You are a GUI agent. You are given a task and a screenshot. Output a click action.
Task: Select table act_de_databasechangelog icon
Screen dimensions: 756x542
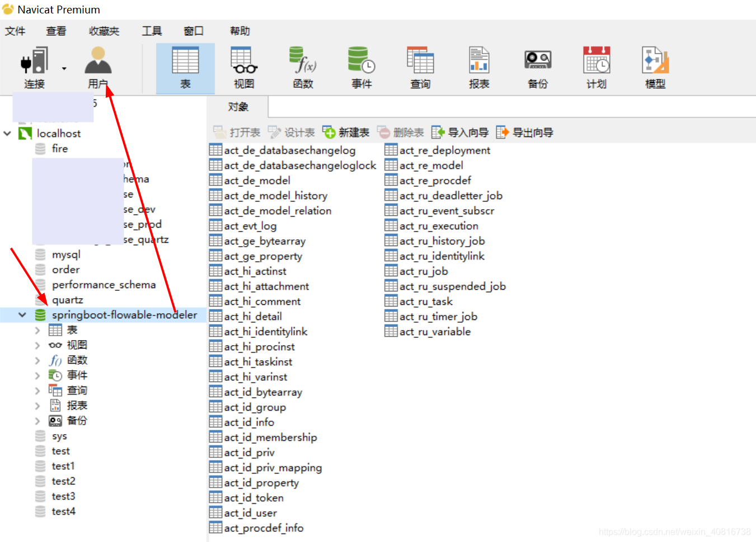215,150
